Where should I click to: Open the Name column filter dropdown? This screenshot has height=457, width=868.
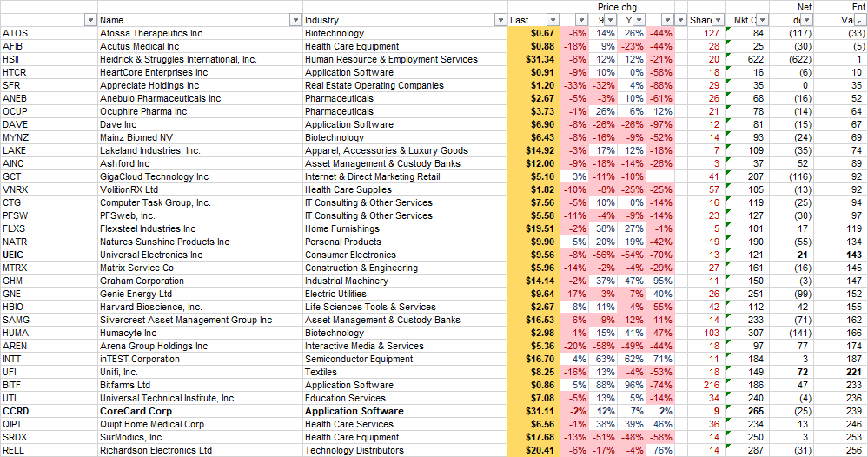[x=295, y=20]
